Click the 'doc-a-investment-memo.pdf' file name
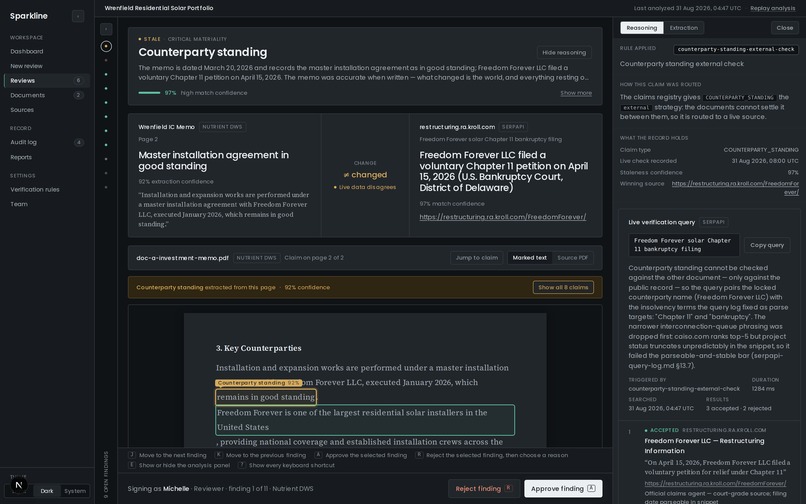 [x=182, y=258]
